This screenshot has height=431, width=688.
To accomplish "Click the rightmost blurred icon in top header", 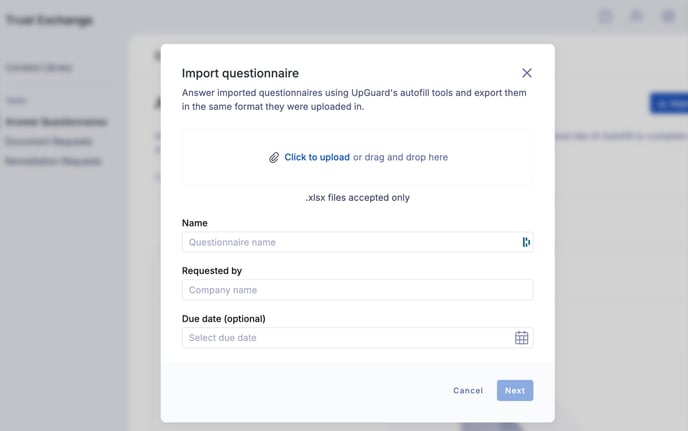I will (x=668, y=17).
